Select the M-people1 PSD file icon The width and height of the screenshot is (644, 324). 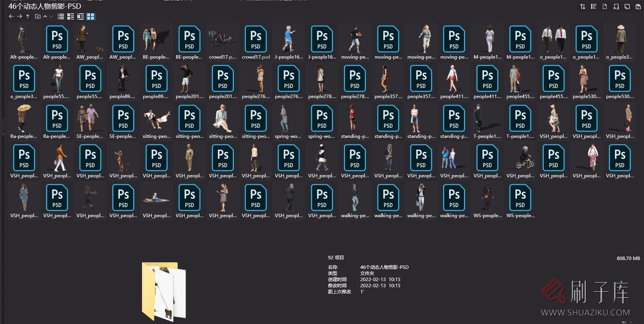(520, 39)
